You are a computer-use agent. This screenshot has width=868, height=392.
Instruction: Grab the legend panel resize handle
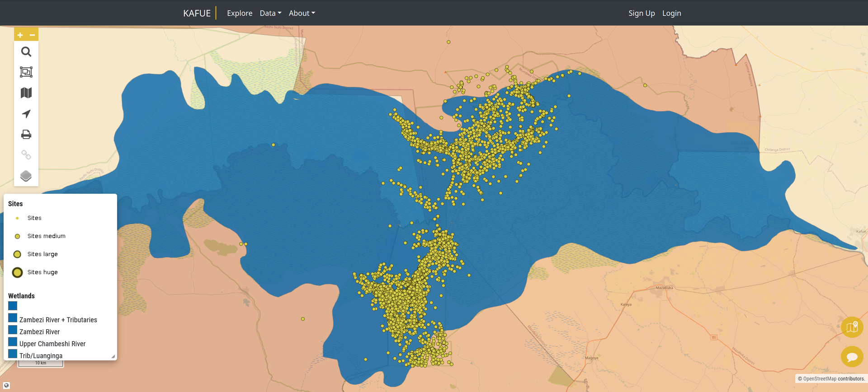tap(113, 356)
